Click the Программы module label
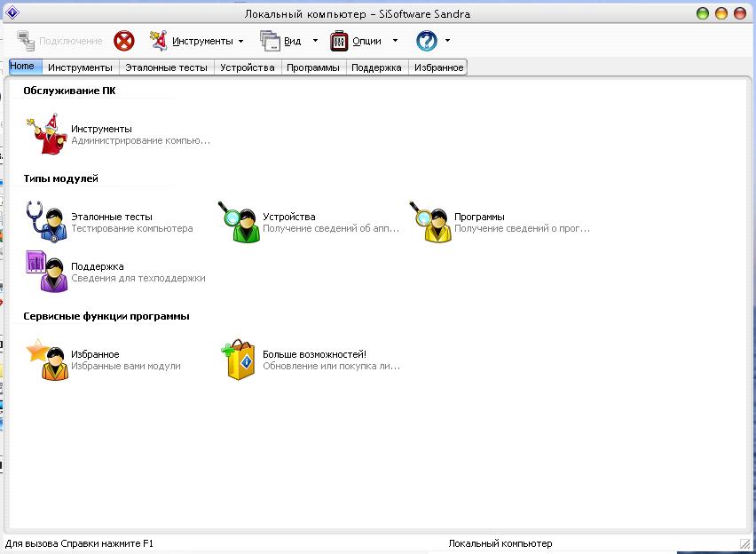The width and height of the screenshot is (756, 554). (479, 218)
